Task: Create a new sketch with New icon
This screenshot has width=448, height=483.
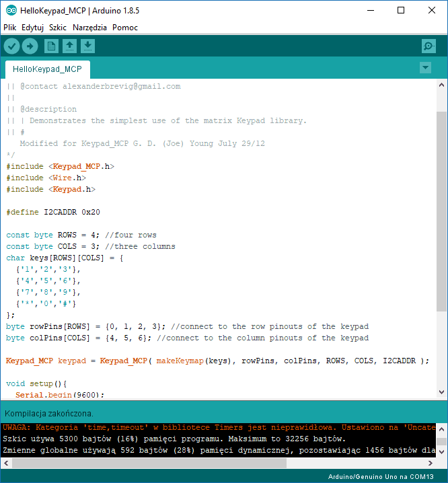Action: pyautogui.click(x=51, y=46)
